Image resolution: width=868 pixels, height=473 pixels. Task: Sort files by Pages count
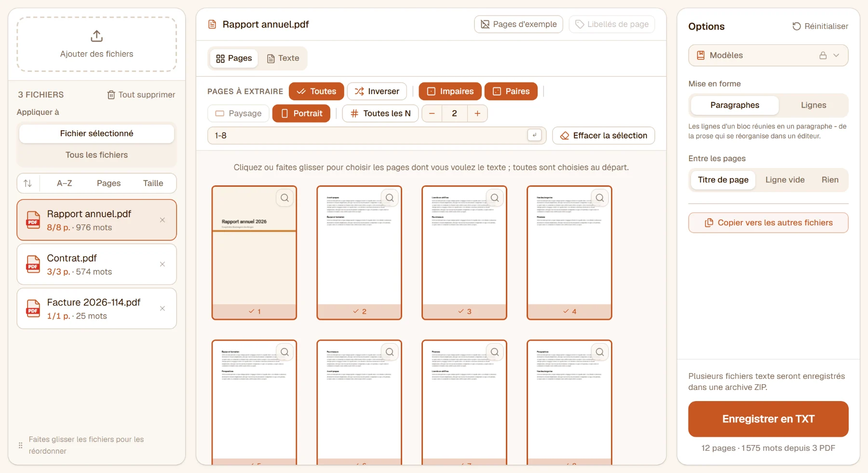108,183
